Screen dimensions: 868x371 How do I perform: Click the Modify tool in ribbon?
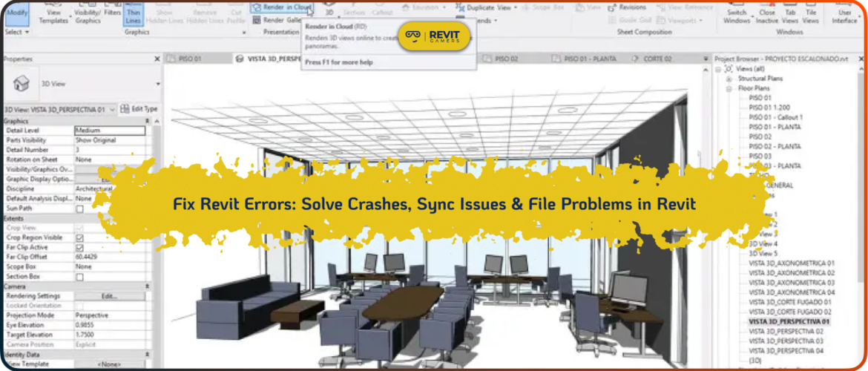(16, 13)
